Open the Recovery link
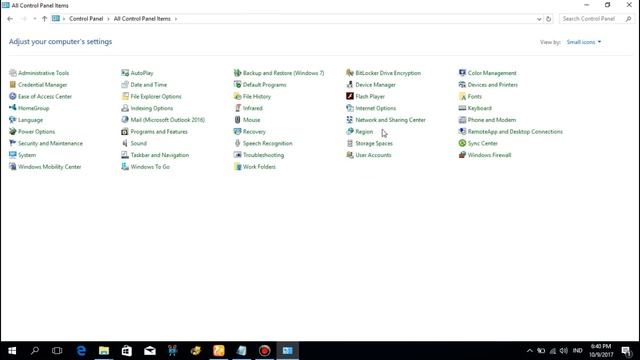The image size is (640, 360). (254, 131)
